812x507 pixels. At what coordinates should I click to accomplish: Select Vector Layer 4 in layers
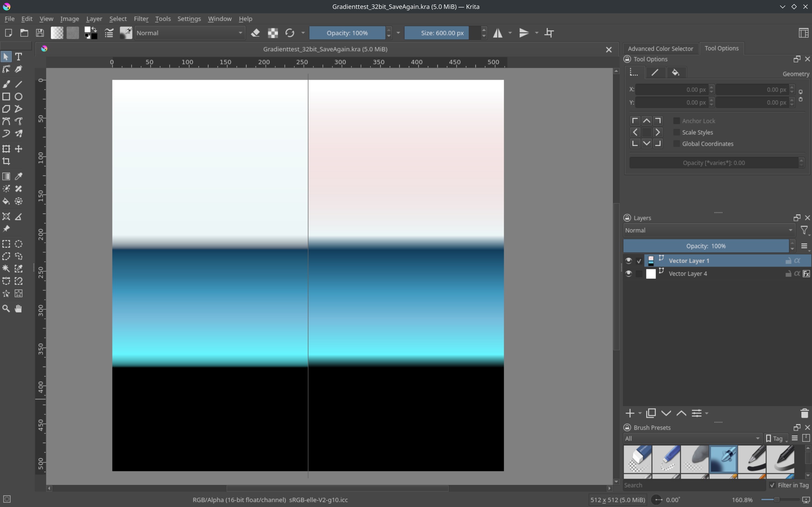tap(688, 273)
